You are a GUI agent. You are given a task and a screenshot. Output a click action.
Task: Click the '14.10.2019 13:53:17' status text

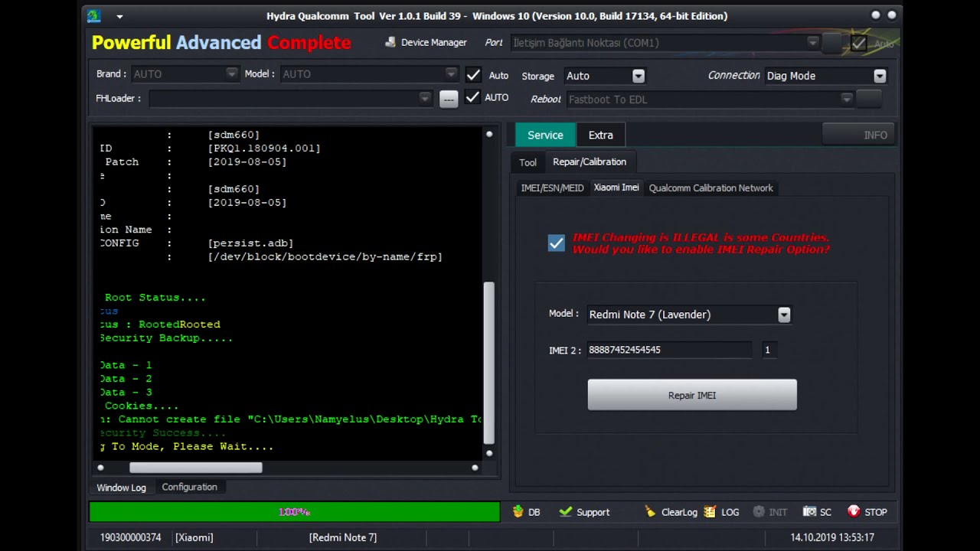[832, 537]
